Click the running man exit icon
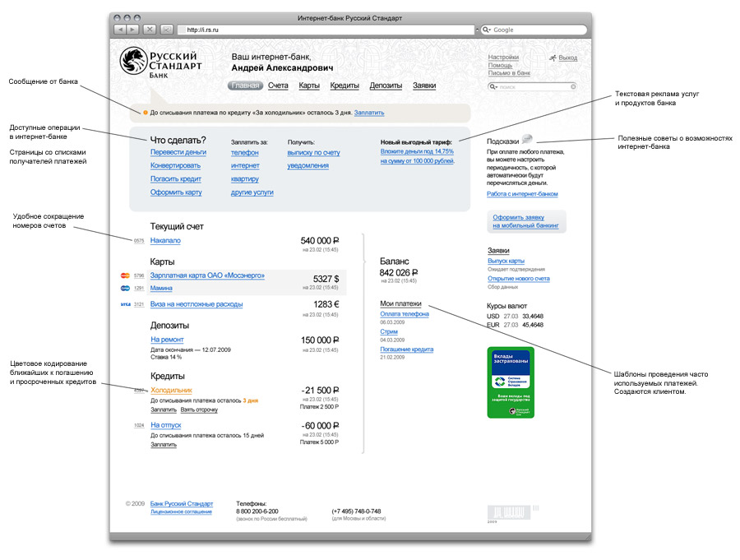 pos(553,58)
